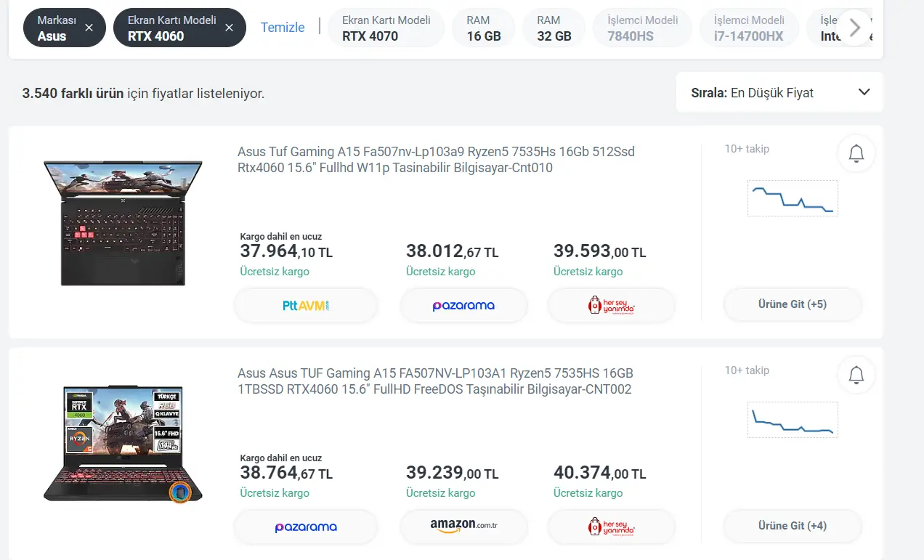Viewport: 924px width, 560px height.
Task: Click the 38.012,67 TL price
Action: (453, 251)
